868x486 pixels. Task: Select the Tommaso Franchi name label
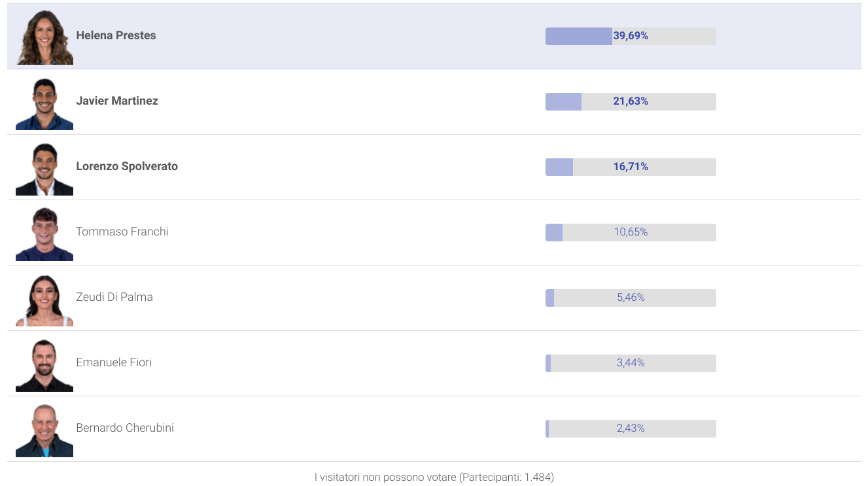(x=122, y=232)
